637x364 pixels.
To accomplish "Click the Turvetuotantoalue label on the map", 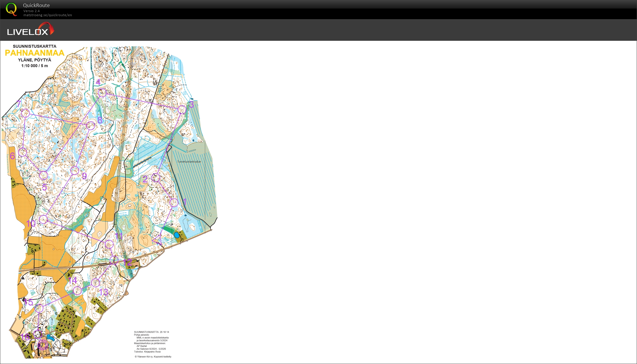I will click(x=189, y=162).
